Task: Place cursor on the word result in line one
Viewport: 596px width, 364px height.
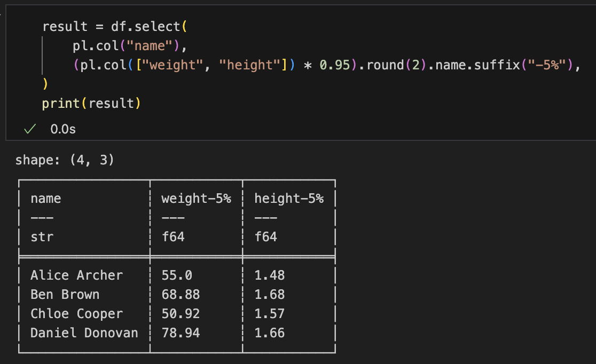Action: (65, 27)
